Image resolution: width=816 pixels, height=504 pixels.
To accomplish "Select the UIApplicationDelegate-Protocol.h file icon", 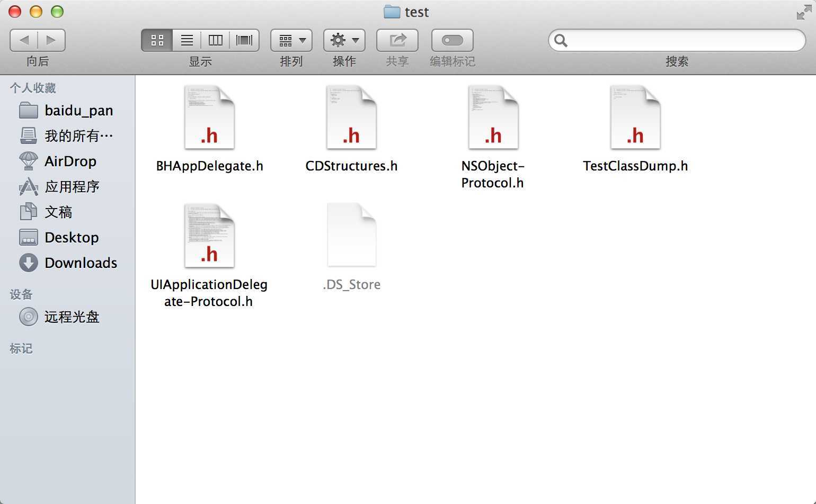I will tap(209, 236).
